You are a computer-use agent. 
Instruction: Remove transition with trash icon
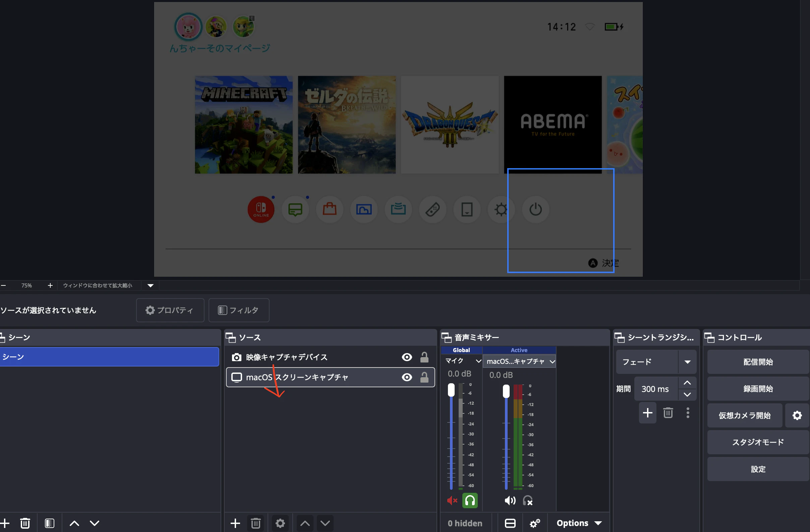(668, 413)
